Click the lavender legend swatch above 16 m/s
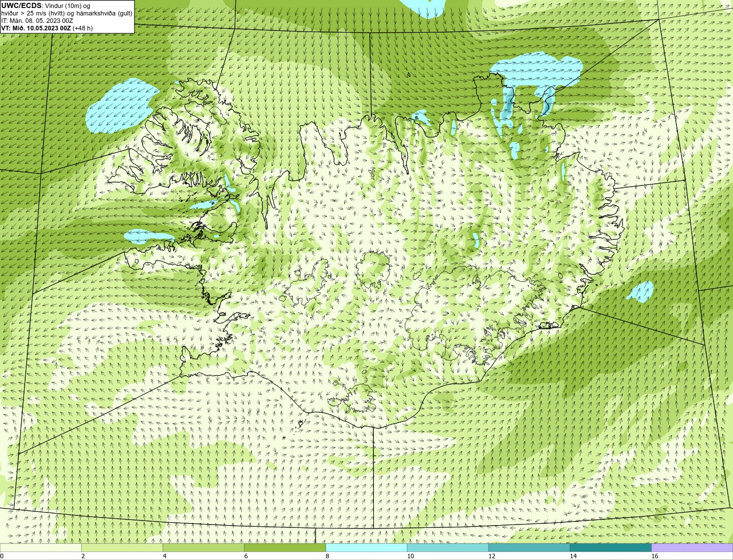Viewport: 733px width, 560px height. [x=692, y=548]
